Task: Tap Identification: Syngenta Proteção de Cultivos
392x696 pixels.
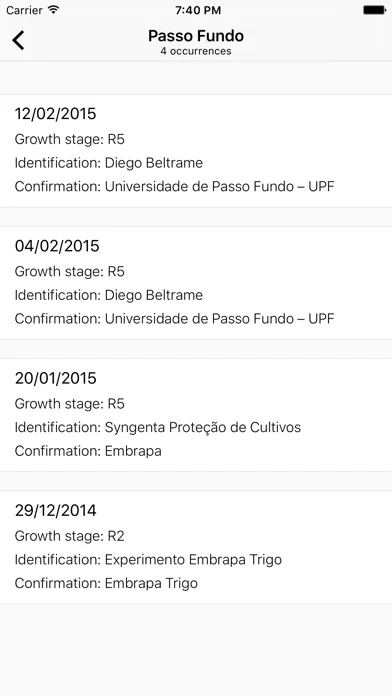Action: pyautogui.click(x=158, y=427)
